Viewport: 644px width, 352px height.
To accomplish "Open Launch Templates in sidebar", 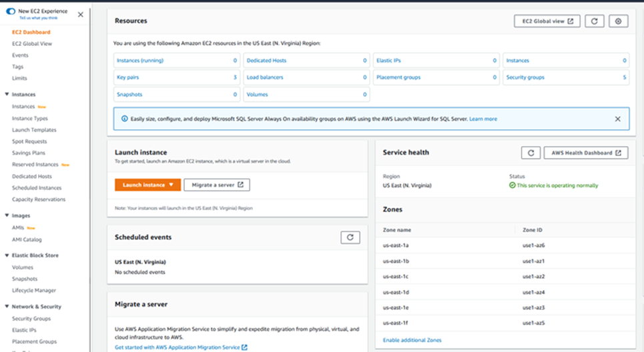I will (x=34, y=129).
